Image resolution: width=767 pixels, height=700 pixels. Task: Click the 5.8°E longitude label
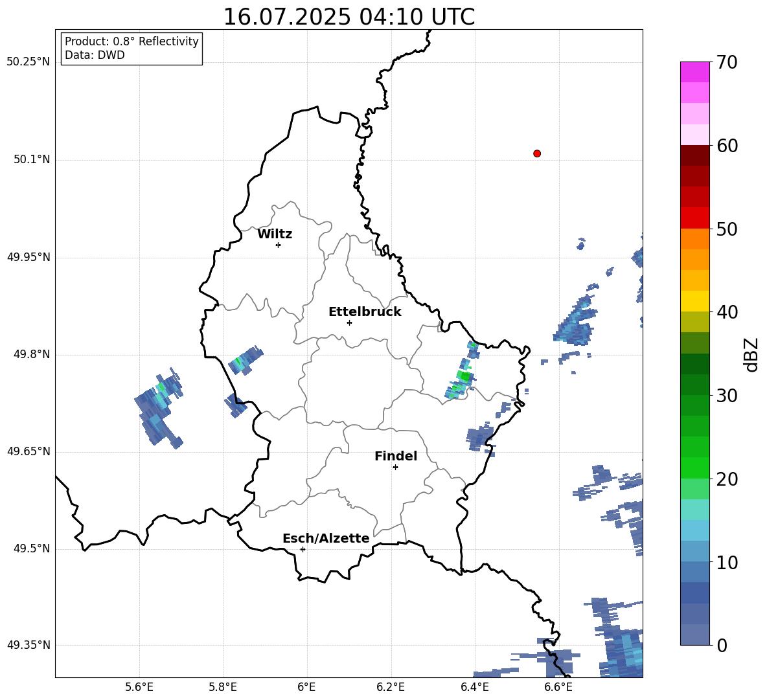[x=223, y=687]
